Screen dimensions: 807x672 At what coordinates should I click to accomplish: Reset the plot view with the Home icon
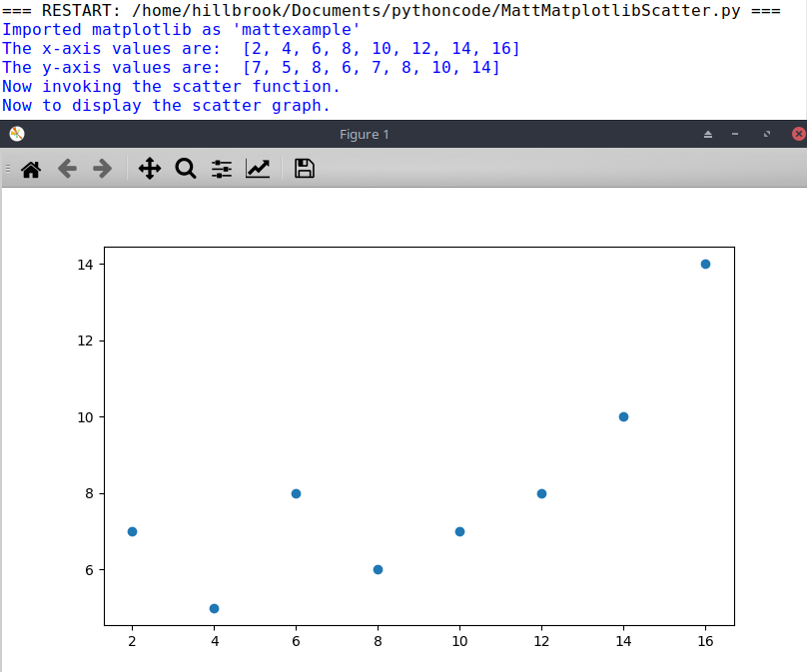point(31,169)
